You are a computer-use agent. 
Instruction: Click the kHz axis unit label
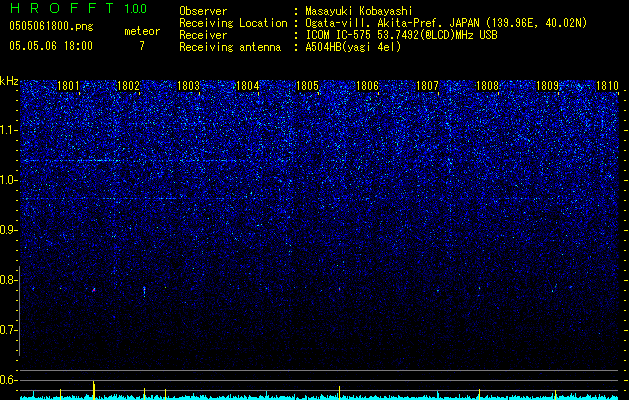click(x=9, y=81)
